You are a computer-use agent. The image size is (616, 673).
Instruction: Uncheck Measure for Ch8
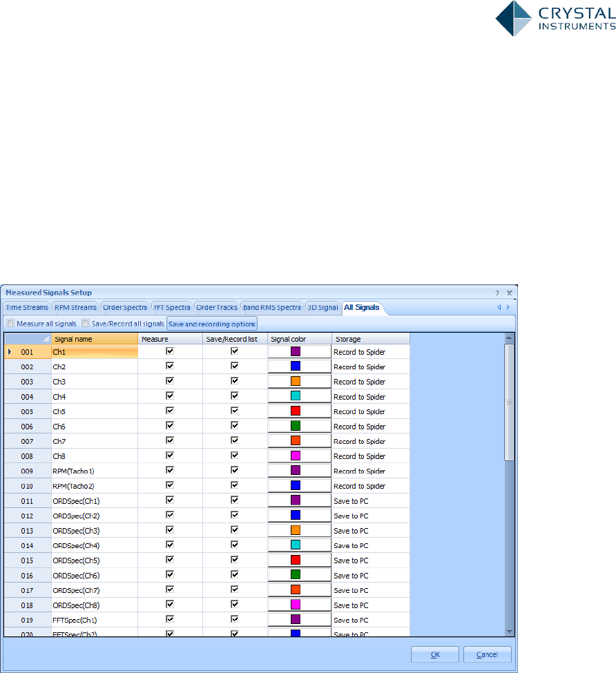170,456
